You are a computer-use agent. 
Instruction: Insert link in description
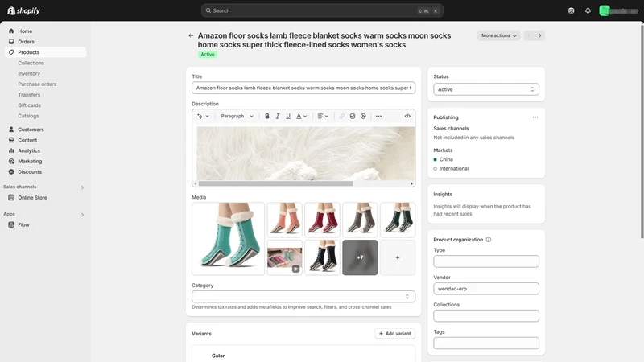point(341,116)
